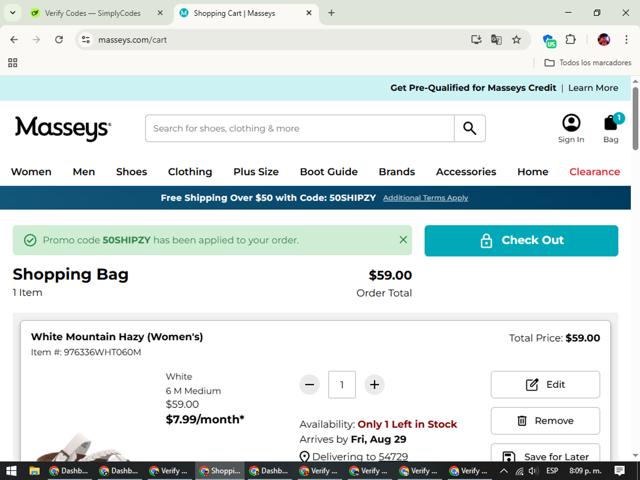The width and height of the screenshot is (640, 480).
Task: Click the quantity field showing 1
Action: point(342,384)
